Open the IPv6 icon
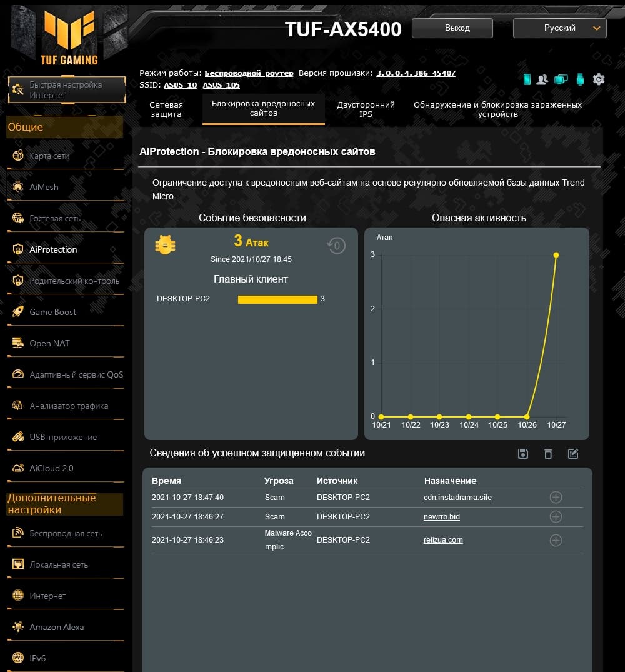Viewport: 625px width, 672px height. pyautogui.click(x=18, y=658)
